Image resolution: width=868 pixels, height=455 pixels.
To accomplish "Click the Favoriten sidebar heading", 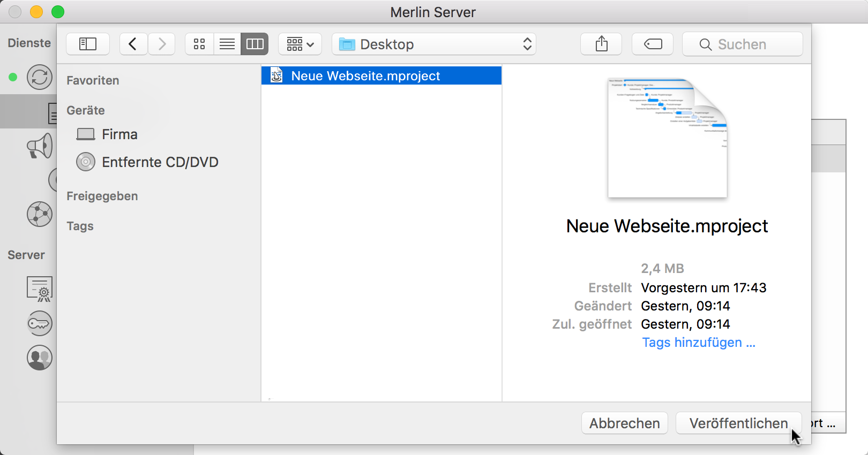I will pos(93,80).
